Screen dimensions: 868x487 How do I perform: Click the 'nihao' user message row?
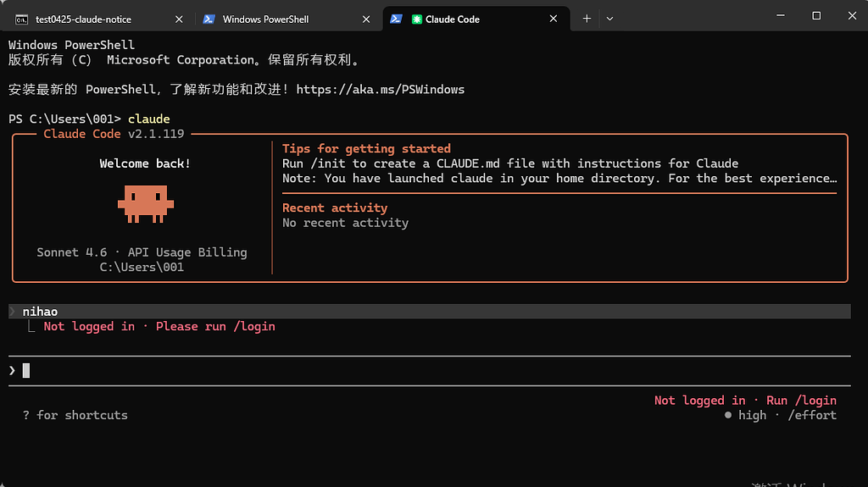[x=430, y=312]
